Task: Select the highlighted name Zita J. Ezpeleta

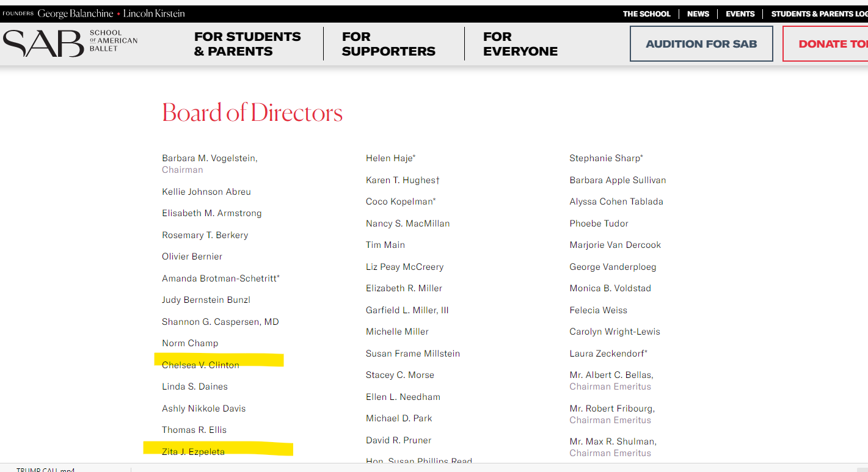Action: click(193, 452)
